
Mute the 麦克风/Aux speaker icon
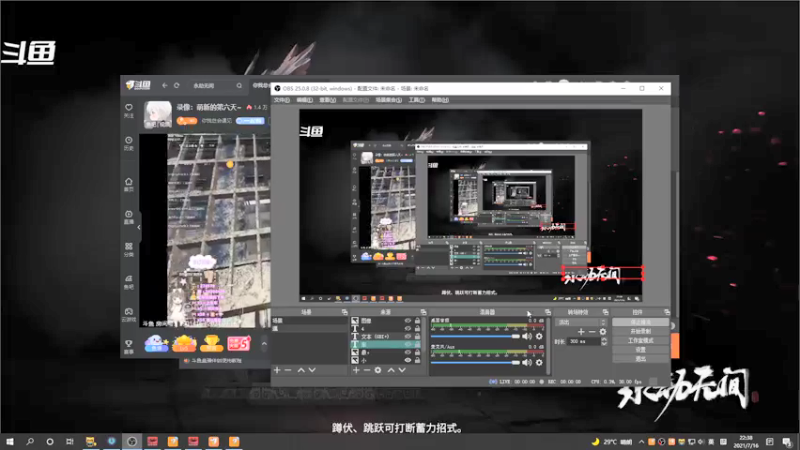527,362
